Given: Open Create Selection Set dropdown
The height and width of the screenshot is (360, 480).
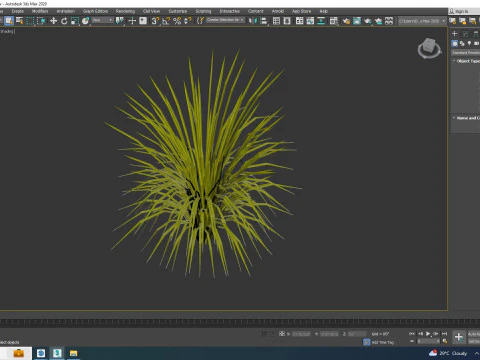Looking at the screenshot, I should pyautogui.click(x=225, y=20).
